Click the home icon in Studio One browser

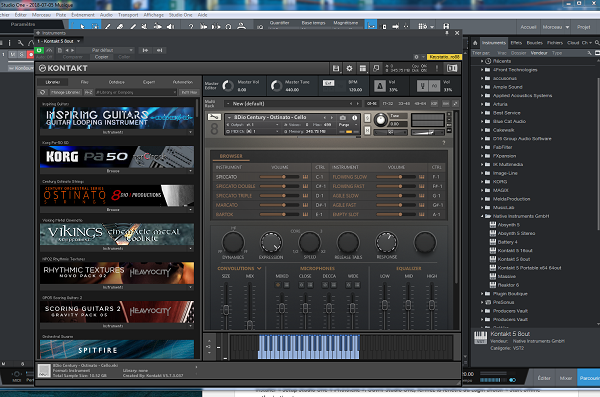[475, 43]
